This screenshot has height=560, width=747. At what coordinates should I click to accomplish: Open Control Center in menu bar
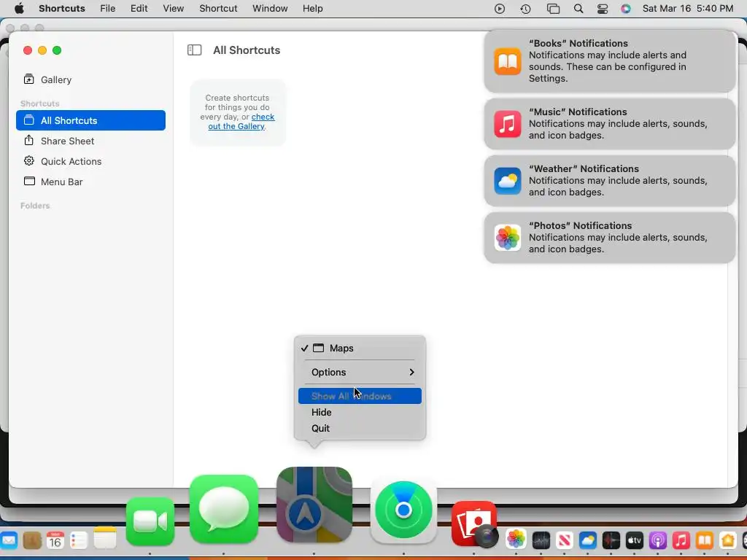click(603, 9)
